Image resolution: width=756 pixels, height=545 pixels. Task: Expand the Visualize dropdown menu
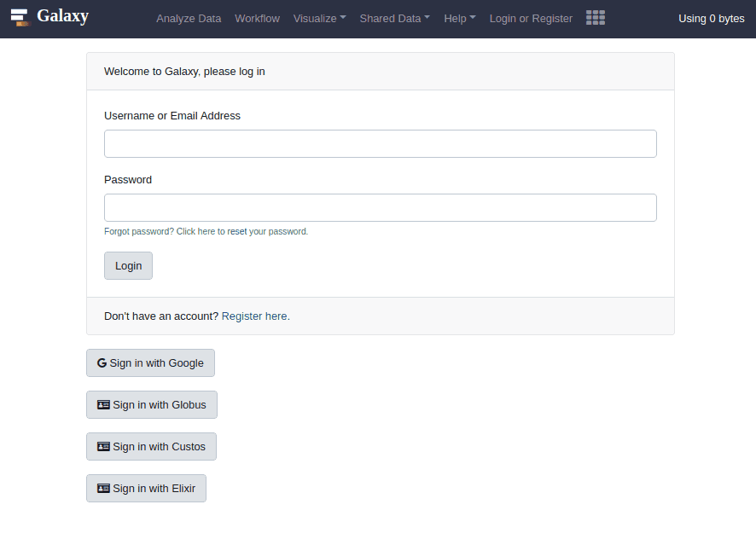pyautogui.click(x=319, y=18)
